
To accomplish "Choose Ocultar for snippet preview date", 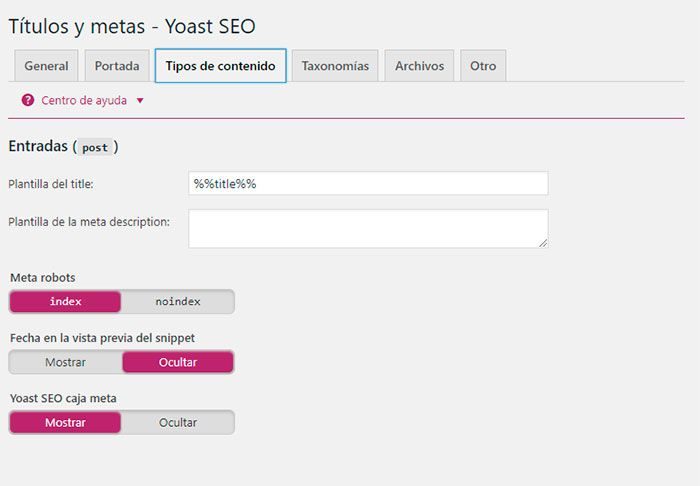I will pyautogui.click(x=178, y=362).
